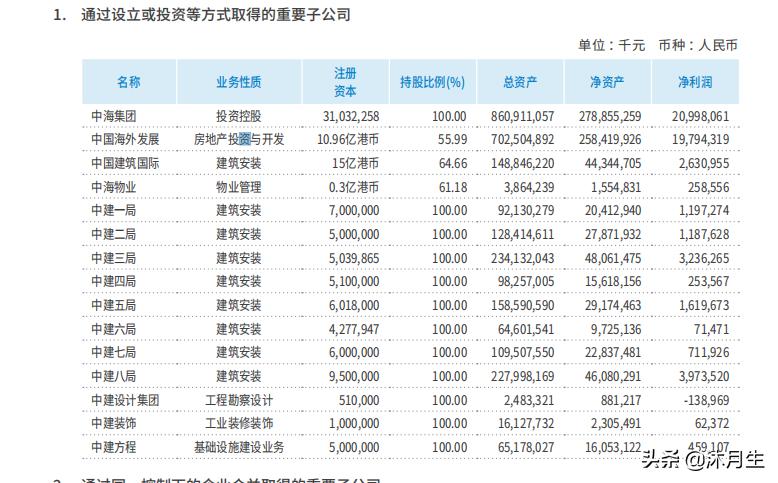Click registered capital 31,032,258
Viewport: 778px width, 483px height.
[x=351, y=116]
